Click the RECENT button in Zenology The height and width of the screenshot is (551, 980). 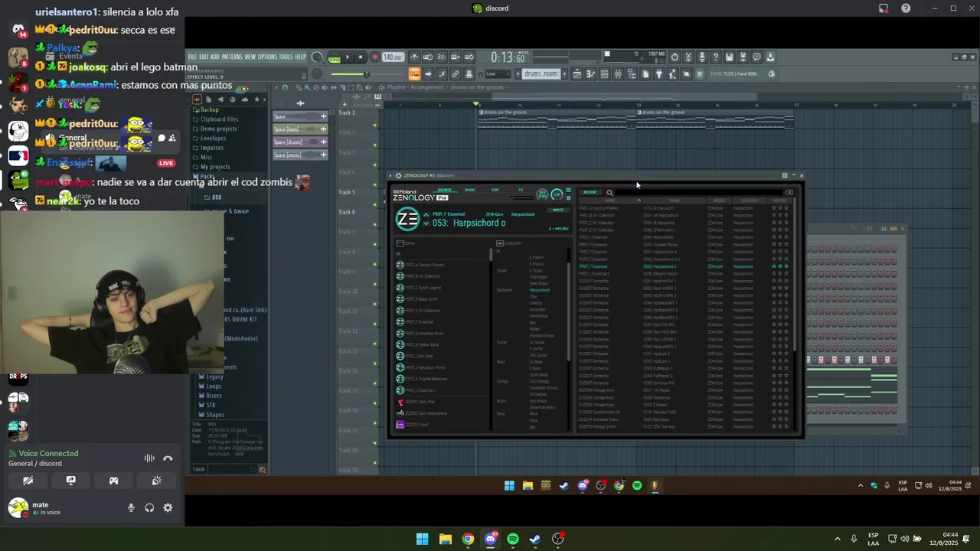[590, 192]
